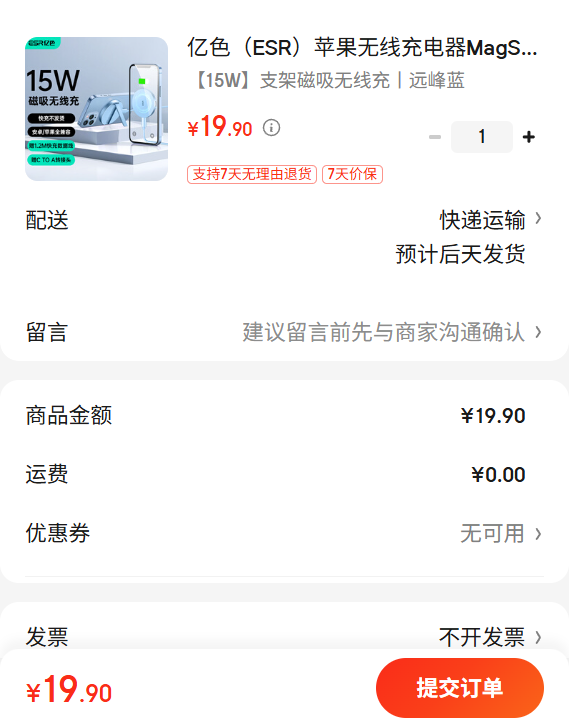Tap the 无可用 coupon status text
Screen dimensions: 569x720
[x=492, y=534]
